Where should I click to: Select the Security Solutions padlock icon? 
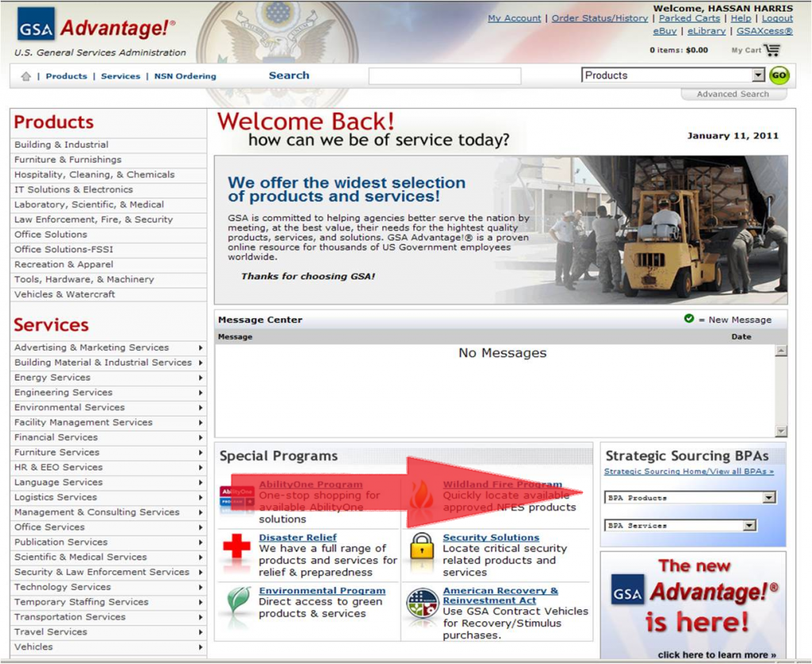420,546
